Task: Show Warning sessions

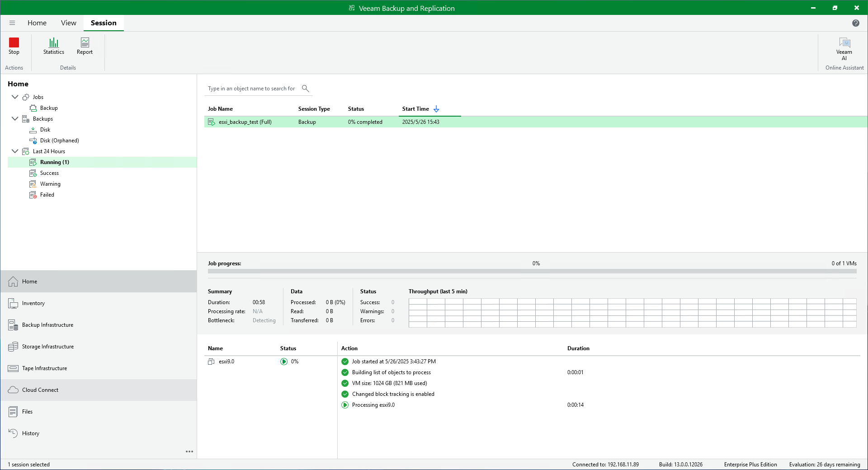Action: click(50, 184)
